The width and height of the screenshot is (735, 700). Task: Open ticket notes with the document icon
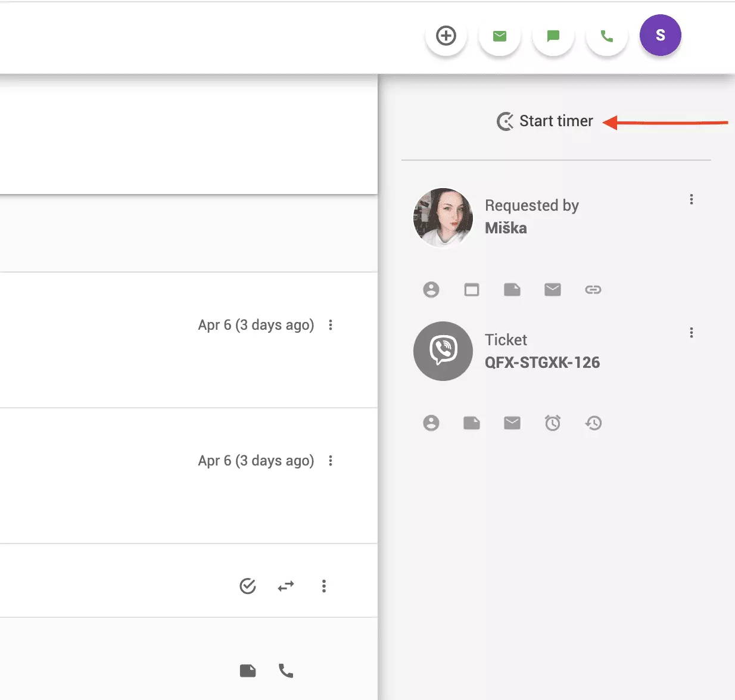[x=472, y=423]
